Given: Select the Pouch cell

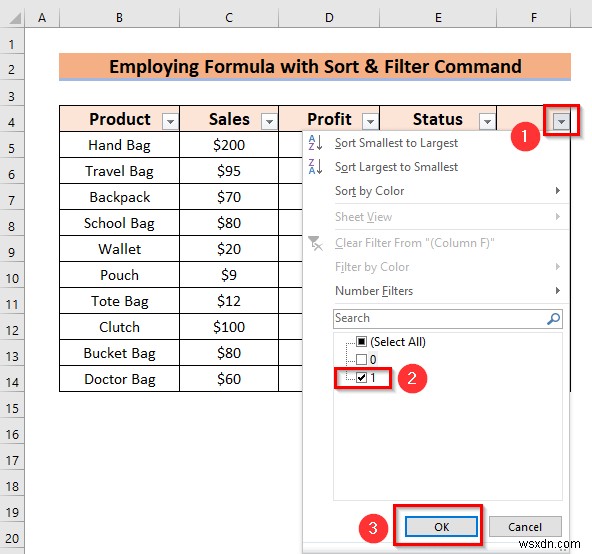Looking at the screenshot, I should point(119,275).
